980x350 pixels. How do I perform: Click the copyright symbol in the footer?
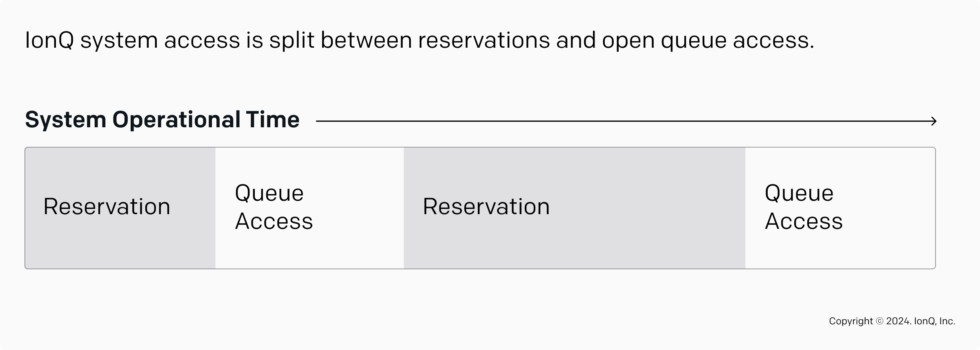[x=880, y=321]
